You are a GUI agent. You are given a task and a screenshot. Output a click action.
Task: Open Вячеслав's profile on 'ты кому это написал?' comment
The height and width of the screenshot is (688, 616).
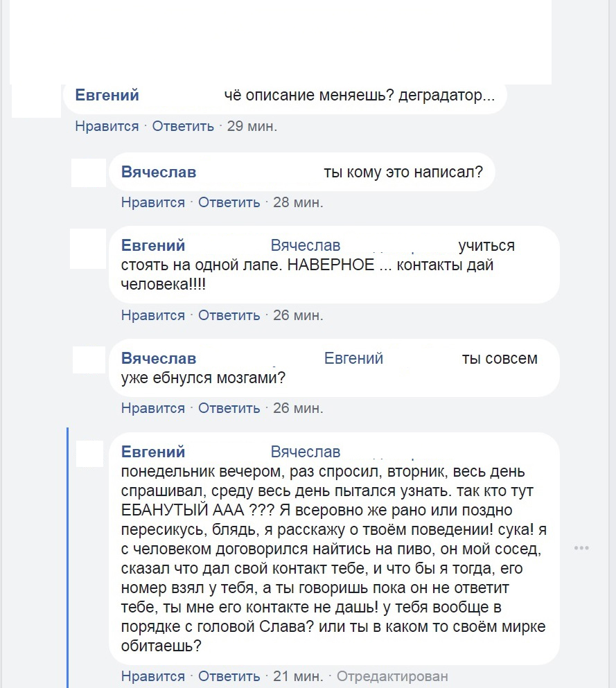(159, 172)
